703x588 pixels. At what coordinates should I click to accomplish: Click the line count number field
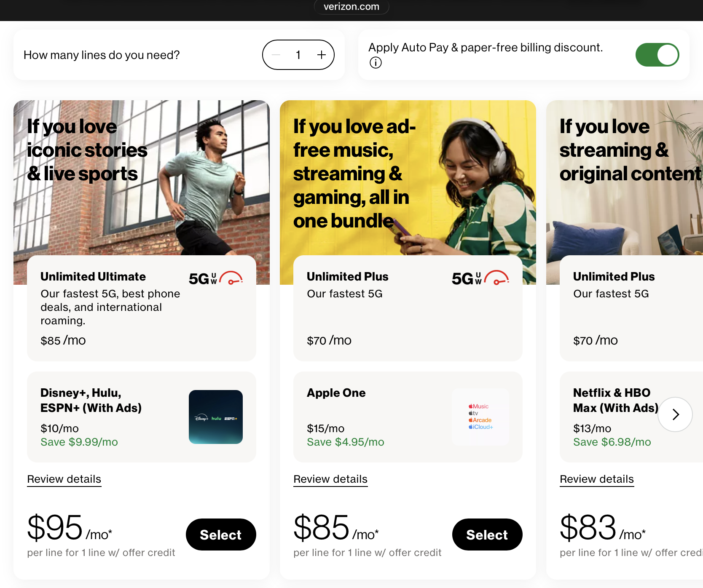tap(298, 55)
